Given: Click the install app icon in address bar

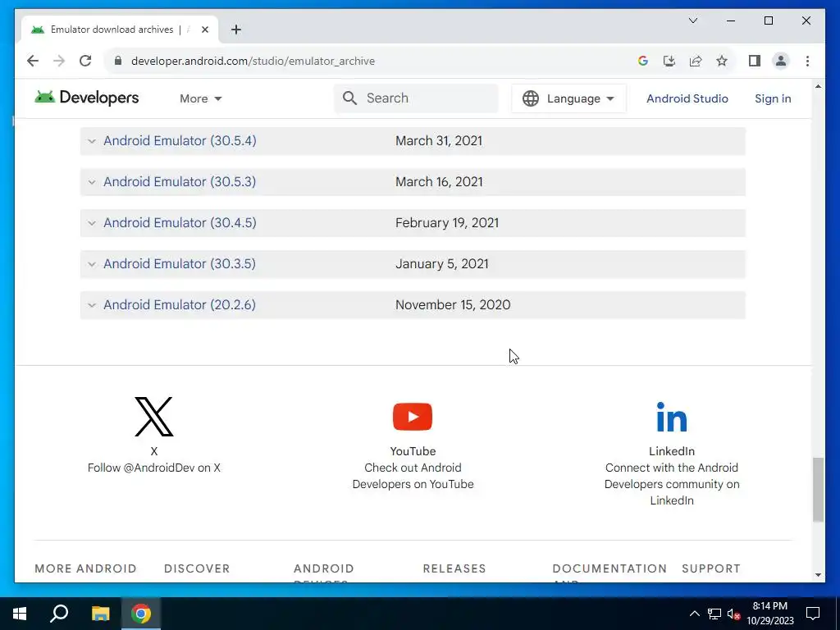Looking at the screenshot, I should pos(669,61).
